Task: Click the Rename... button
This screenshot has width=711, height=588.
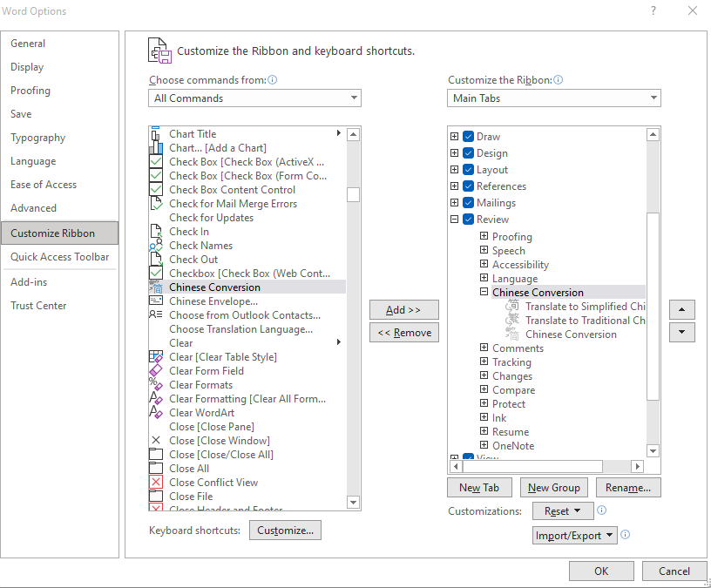Action: pyautogui.click(x=628, y=488)
